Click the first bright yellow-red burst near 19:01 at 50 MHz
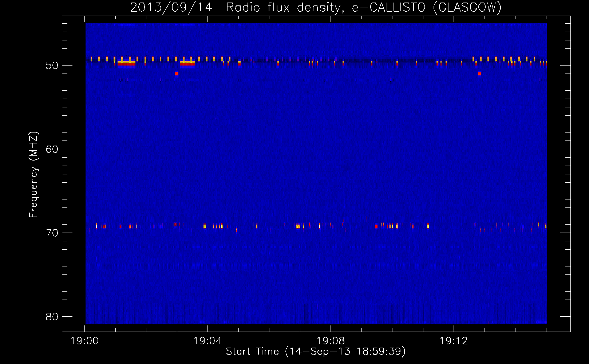This screenshot has width=589, height=364. (126, 63)
